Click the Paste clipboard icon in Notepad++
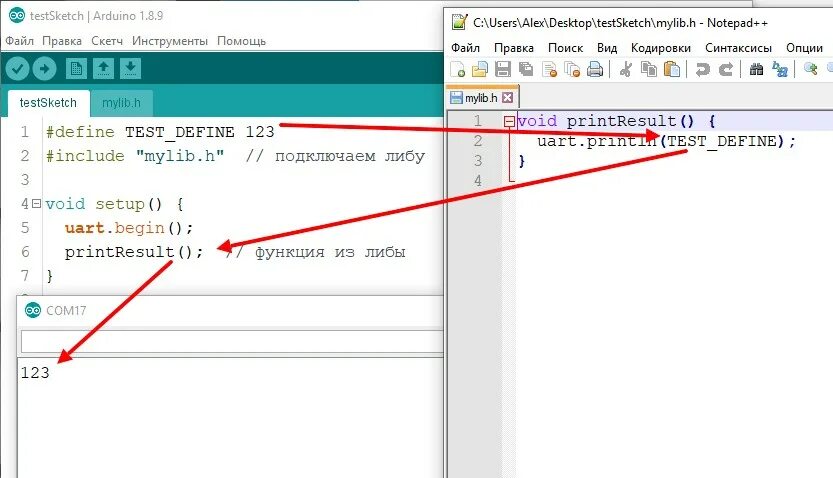 pyautogui.click(x=672, y=69)
